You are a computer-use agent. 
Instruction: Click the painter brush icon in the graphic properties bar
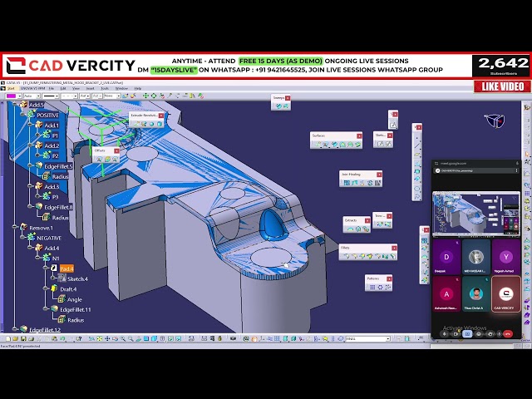(126, 96)
